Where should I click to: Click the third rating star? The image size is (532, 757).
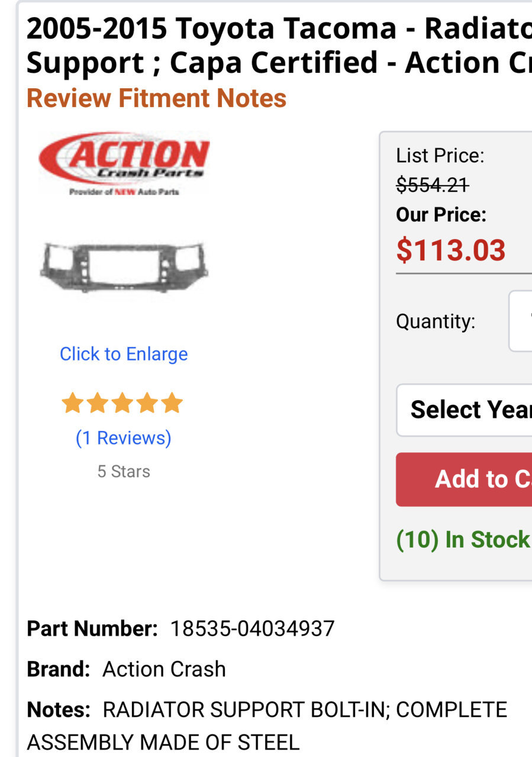tap(122, 403)
